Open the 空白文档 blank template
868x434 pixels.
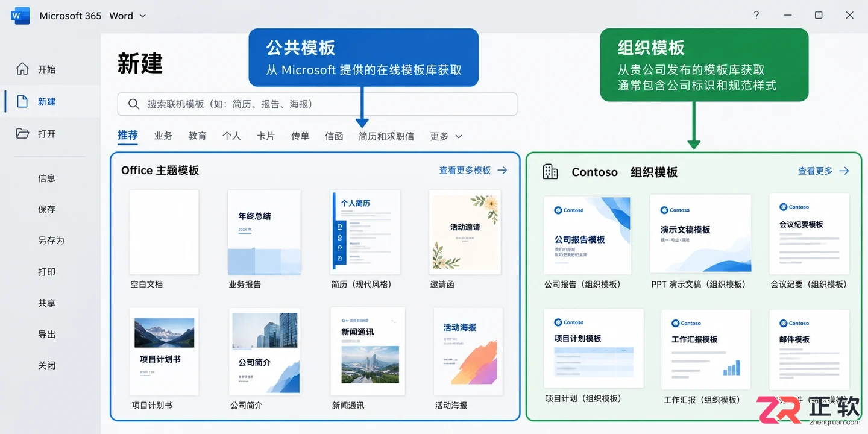[x=164, y=232]
